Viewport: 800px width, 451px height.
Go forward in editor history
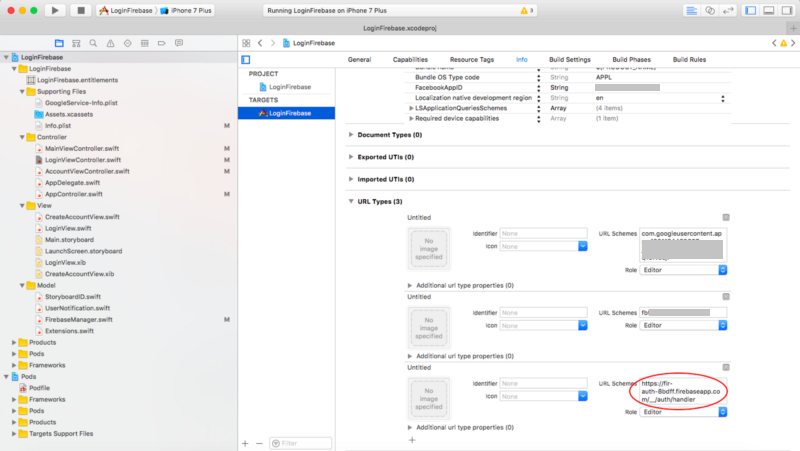pos(273,43)
